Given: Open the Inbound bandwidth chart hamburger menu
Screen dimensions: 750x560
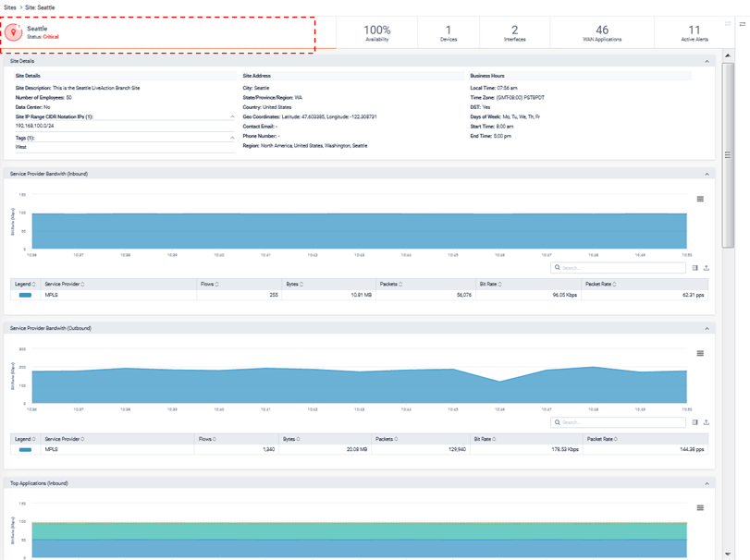Looking at the screenshot, I should [700, 199].
